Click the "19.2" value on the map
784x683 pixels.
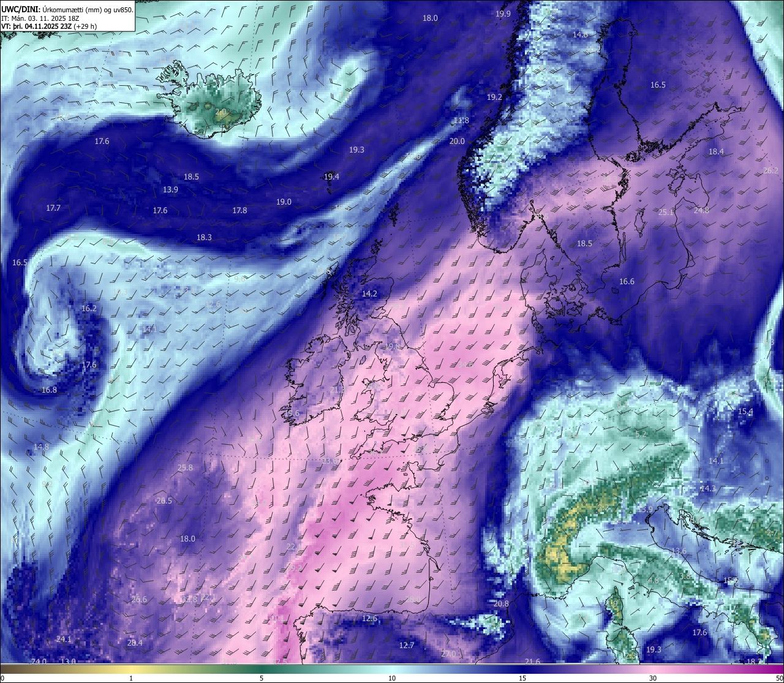494,97
